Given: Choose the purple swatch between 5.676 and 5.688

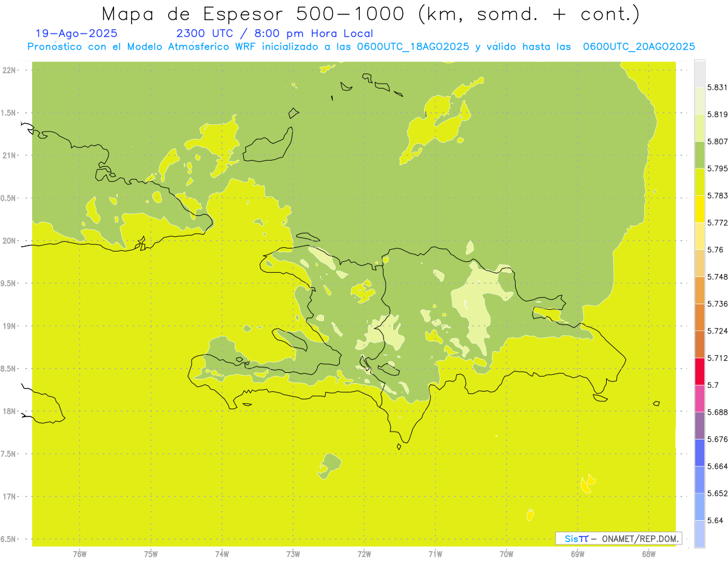Looking at the screenshot, I should pyautogui.click(x=699, y=426).
